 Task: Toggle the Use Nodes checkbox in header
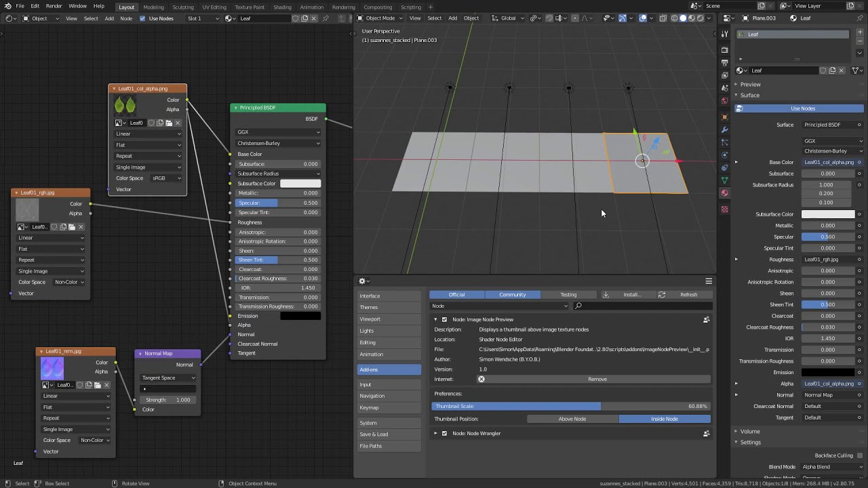(x=142, y=18)
